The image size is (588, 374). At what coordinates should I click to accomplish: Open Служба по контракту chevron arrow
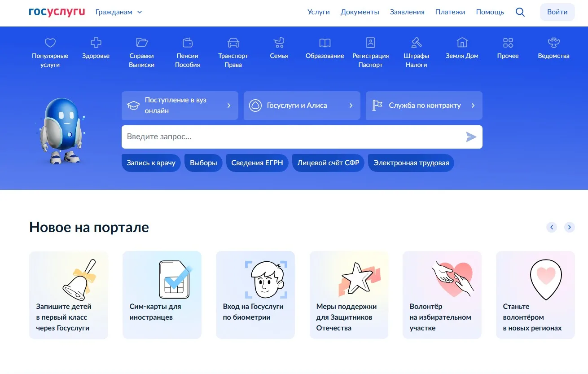click(x=473, y=106)
